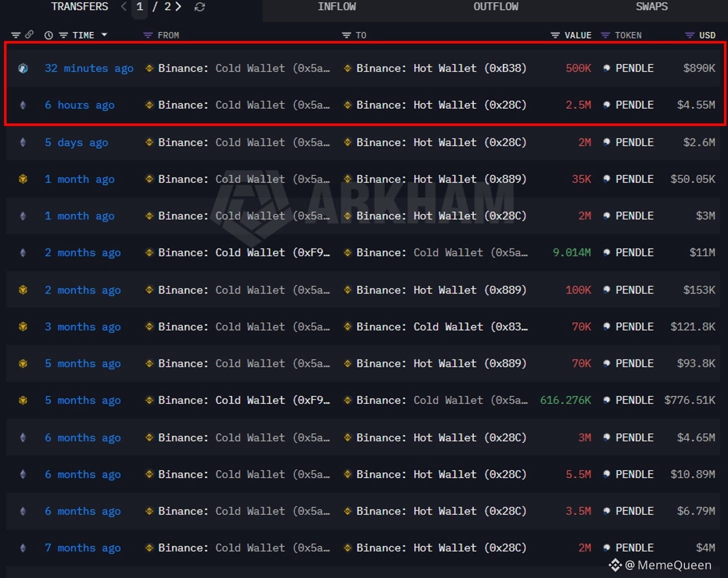Open the 32 minutes ago transaction link

(x=89, y=68)
